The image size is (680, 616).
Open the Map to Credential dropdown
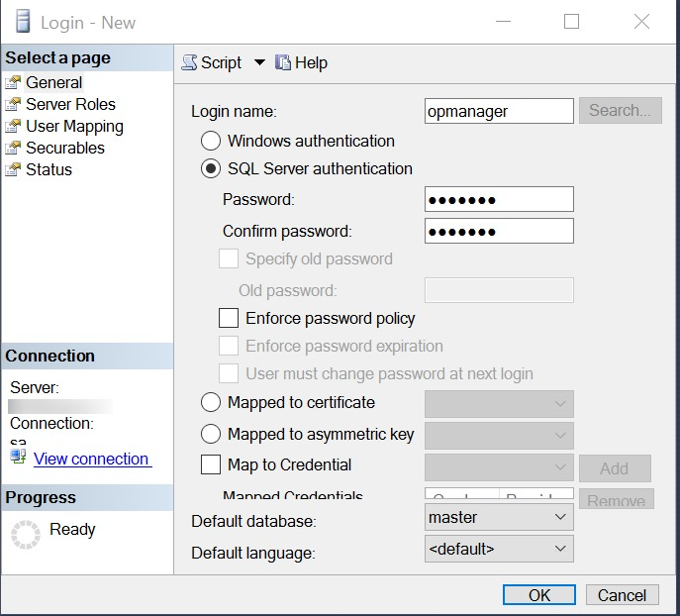(499, 467)
